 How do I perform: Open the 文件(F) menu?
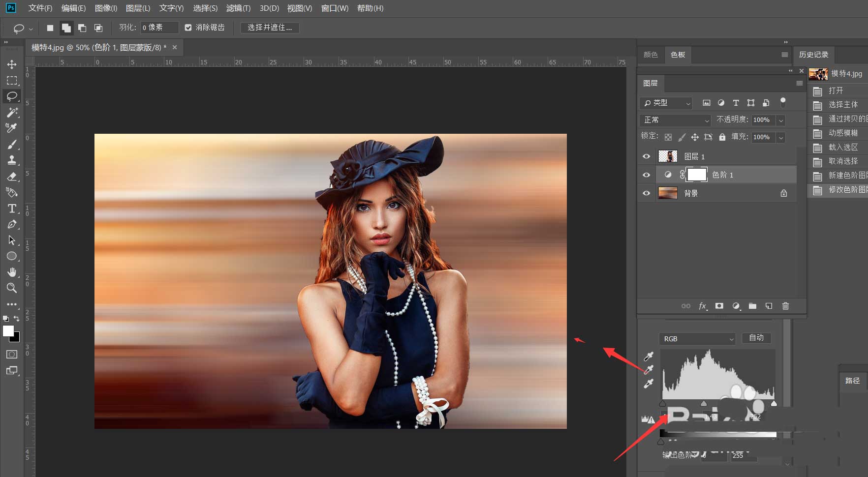40,8
